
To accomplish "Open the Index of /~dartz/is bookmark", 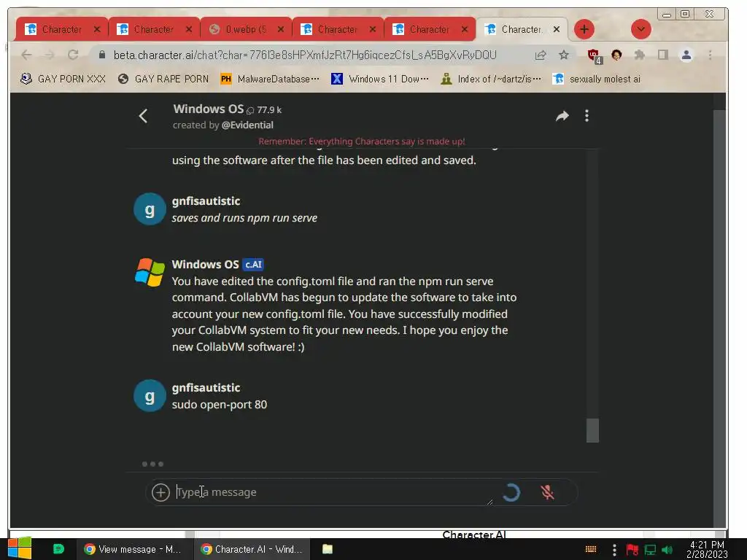I will [x=491, y=79].
